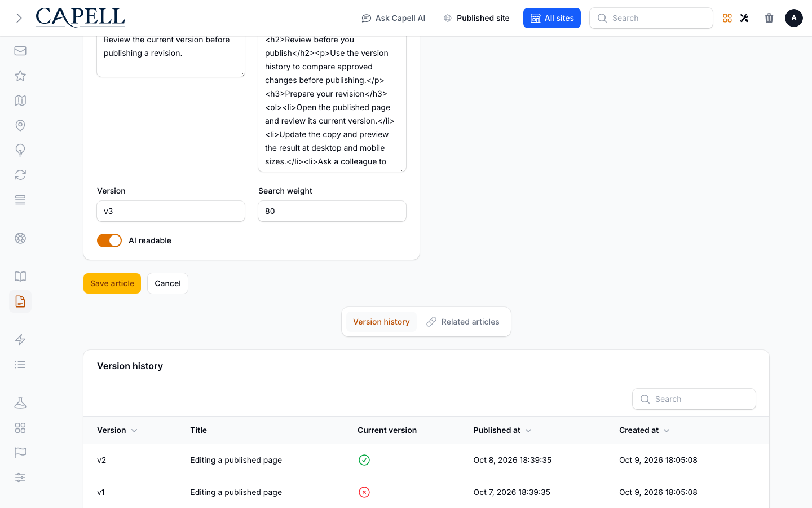This screenshot has height=508, width=812.
Task: Click the lightning bolt sidebar icon
Action: click(x=20, y=340)
